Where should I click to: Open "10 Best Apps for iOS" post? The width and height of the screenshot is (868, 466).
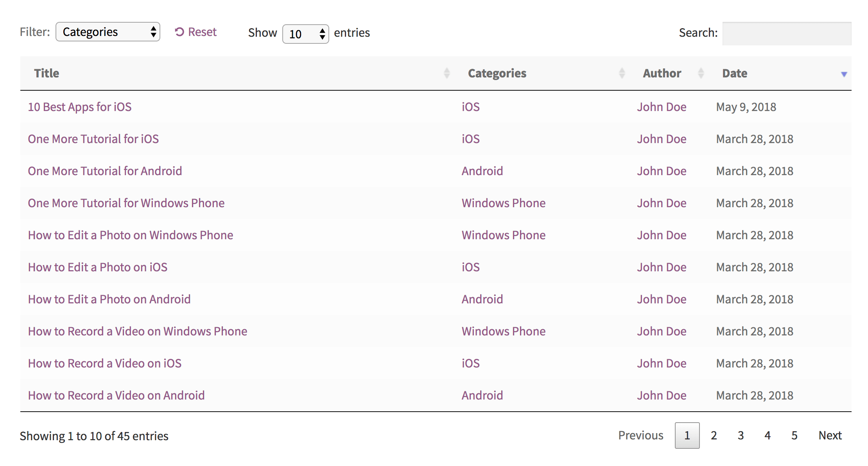point(80,107)
